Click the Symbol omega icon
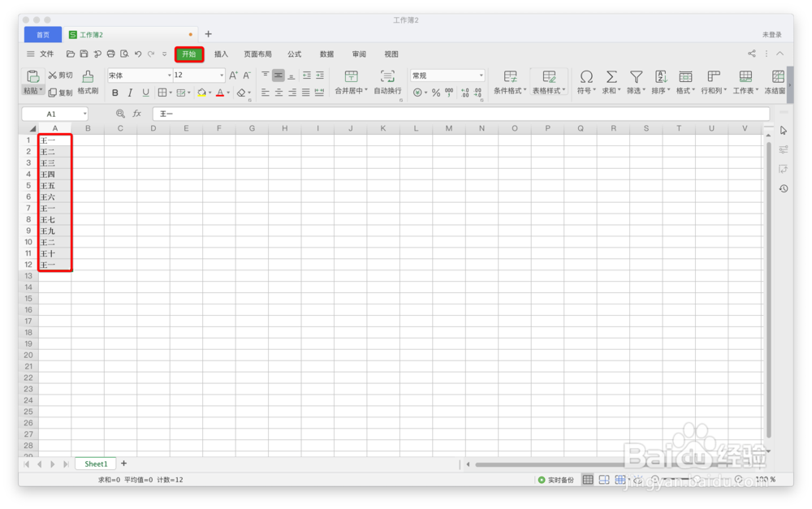The width and height of the screenshot is (812, 509). [x=586, y=76]
